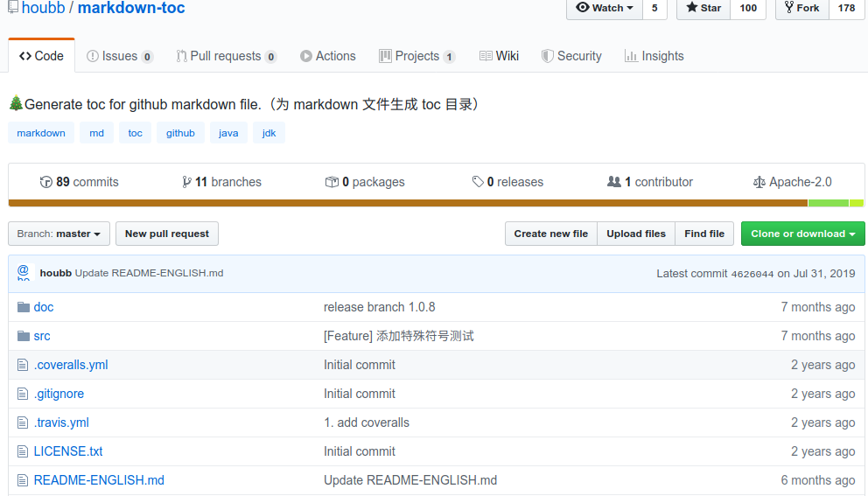Viewport: 868px width, 496px height.
Task: Click the watchers count 5
Action: [x=654, y=8]
